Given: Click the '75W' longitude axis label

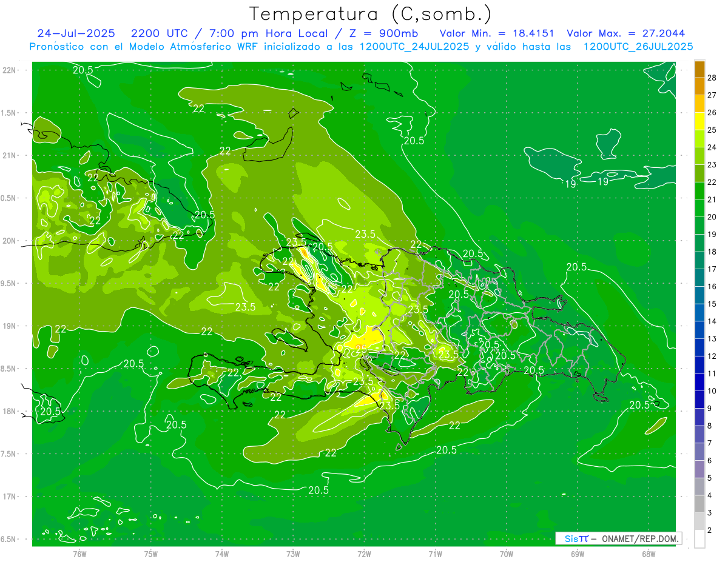Looking at the screenshot, I should [151, 554].
